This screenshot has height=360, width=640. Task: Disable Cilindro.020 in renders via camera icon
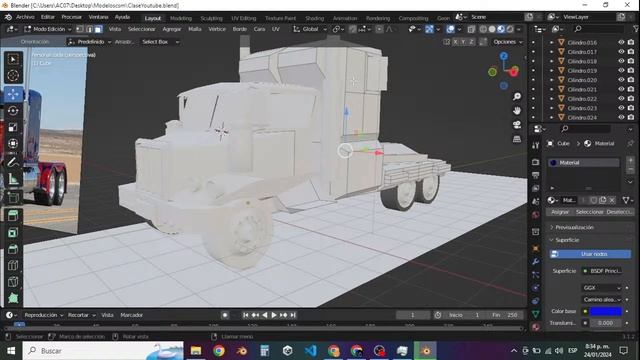pos(631,80)
